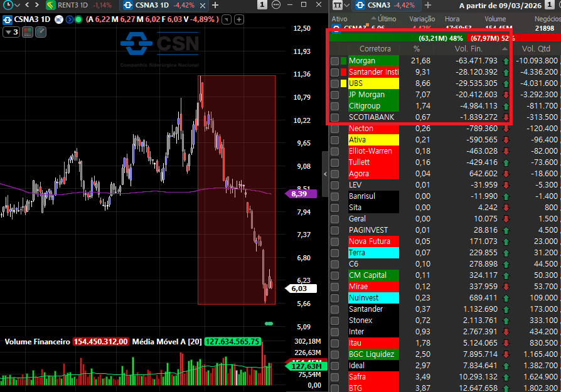Viewport: 561px width, 392px height.
Task: Click the red color swatch beside Santander Insti
Action: click(343, 72)
